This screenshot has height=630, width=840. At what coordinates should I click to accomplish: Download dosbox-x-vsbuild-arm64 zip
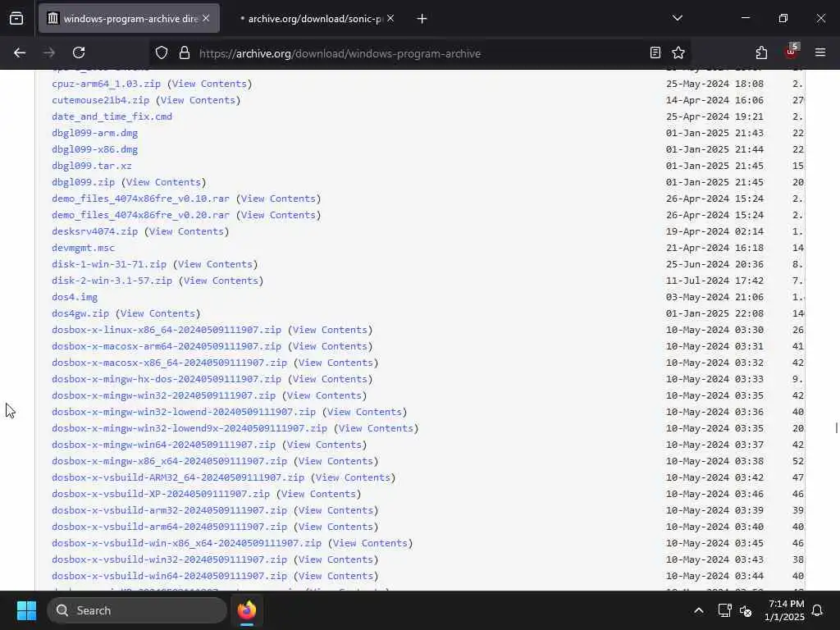click(169, 527)
